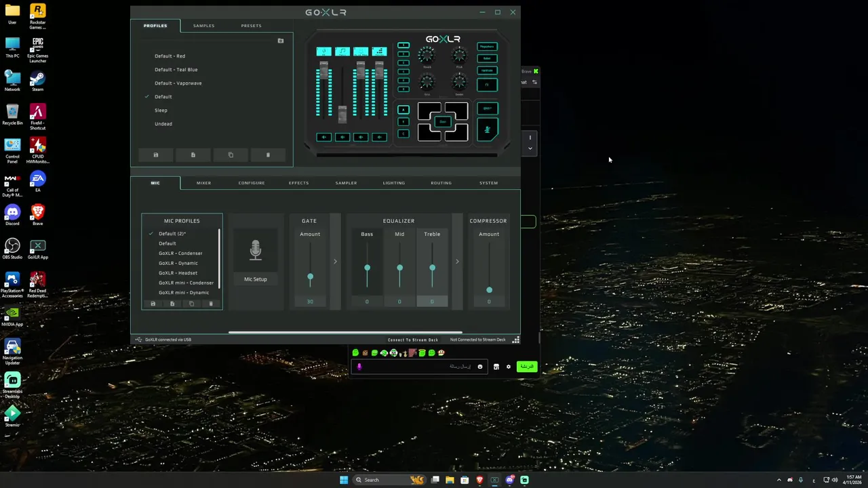
Task: Open Steam desktop shortcut
Action: [x=38, y=80]
